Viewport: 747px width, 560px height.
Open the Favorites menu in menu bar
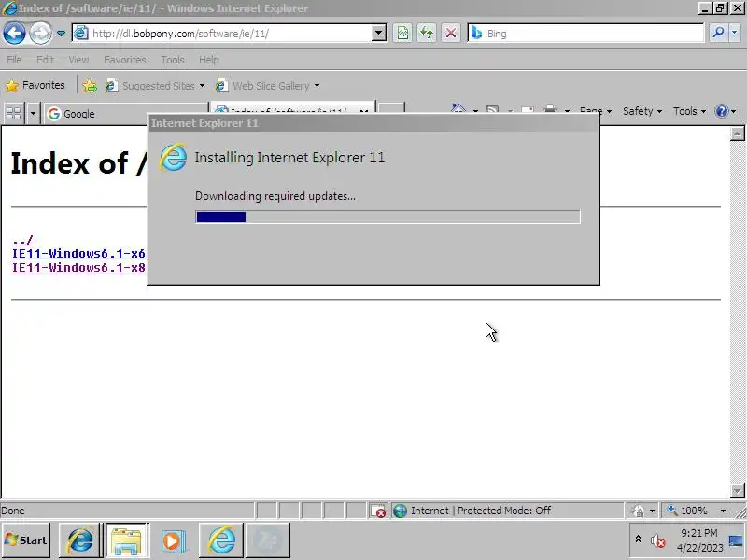coord(125,60)
